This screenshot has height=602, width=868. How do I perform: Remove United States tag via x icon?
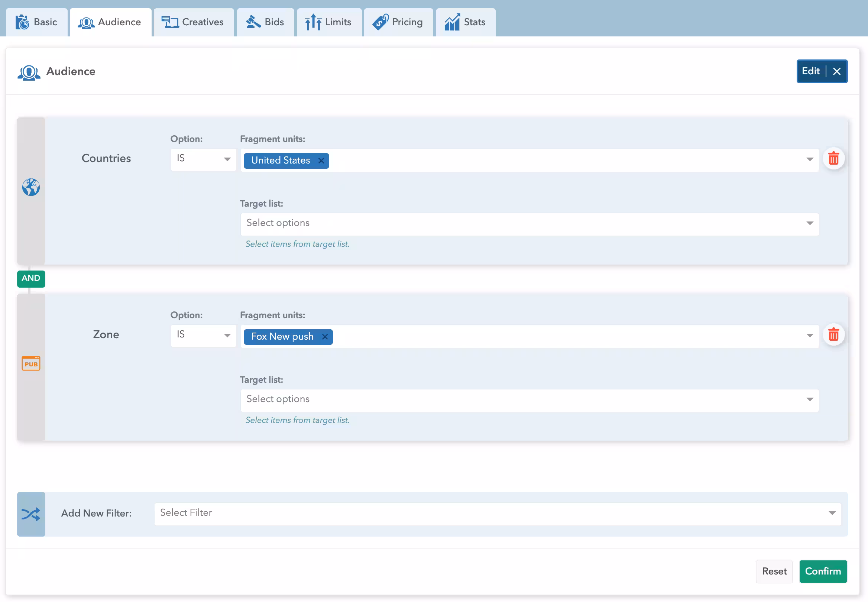[x=321, y=161]
